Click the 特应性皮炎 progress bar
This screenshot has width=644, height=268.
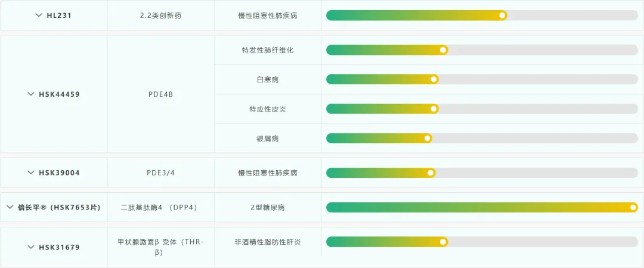(x=382, y=109)
